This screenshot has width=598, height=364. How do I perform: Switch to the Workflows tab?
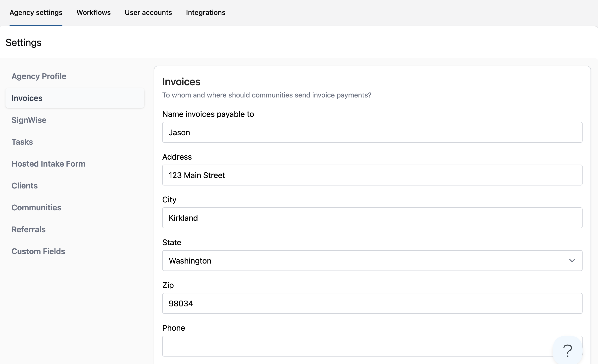point(94,12)
